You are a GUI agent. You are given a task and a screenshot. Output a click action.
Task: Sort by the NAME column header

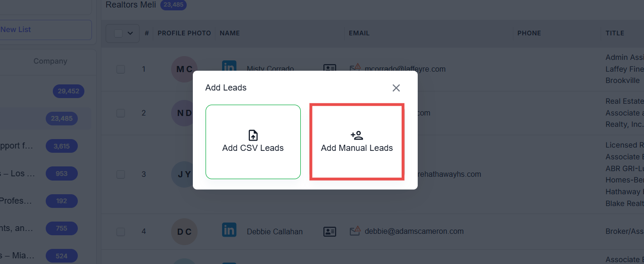coord(230,33)
